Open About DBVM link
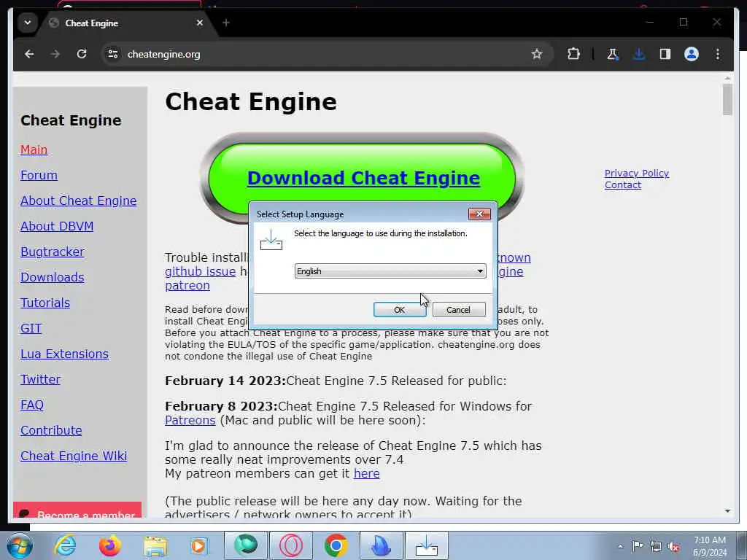The image size is (747, 560). click(57, 226)
